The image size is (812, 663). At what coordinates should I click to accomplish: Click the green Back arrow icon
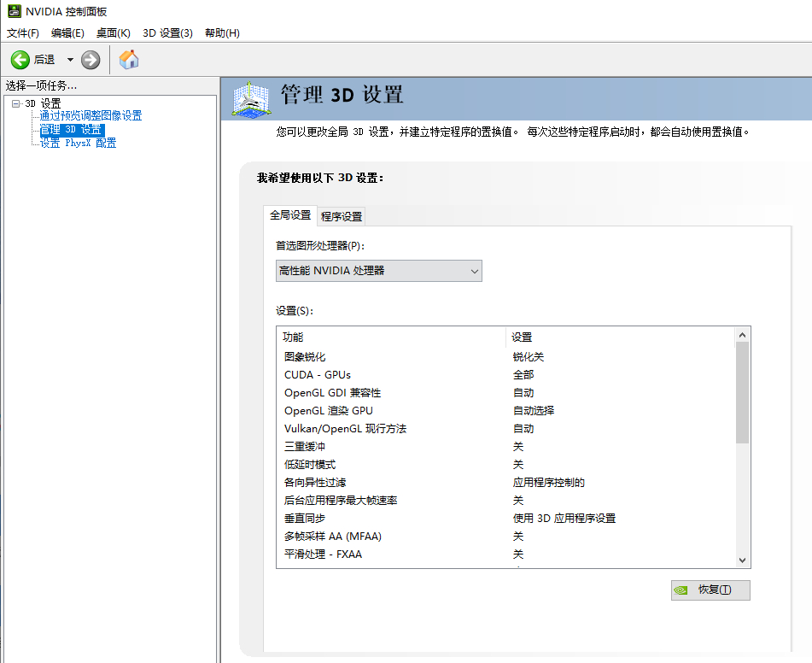tap(20, 60)
